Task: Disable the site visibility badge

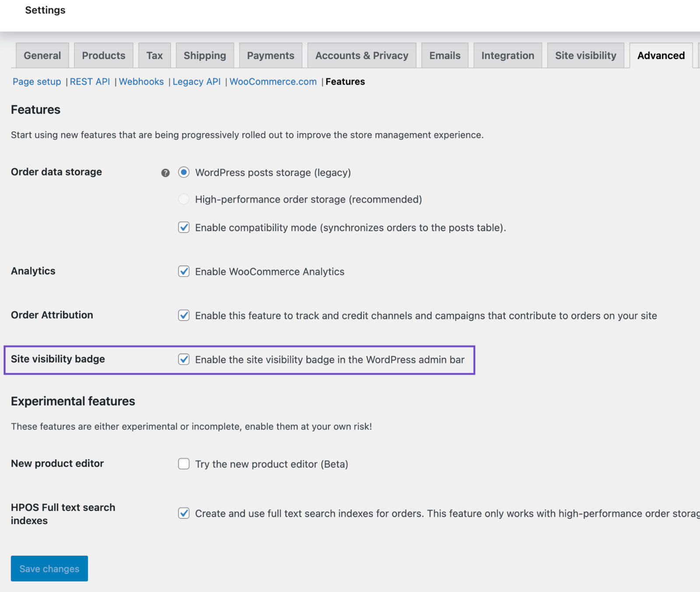Action: point(184,359)
